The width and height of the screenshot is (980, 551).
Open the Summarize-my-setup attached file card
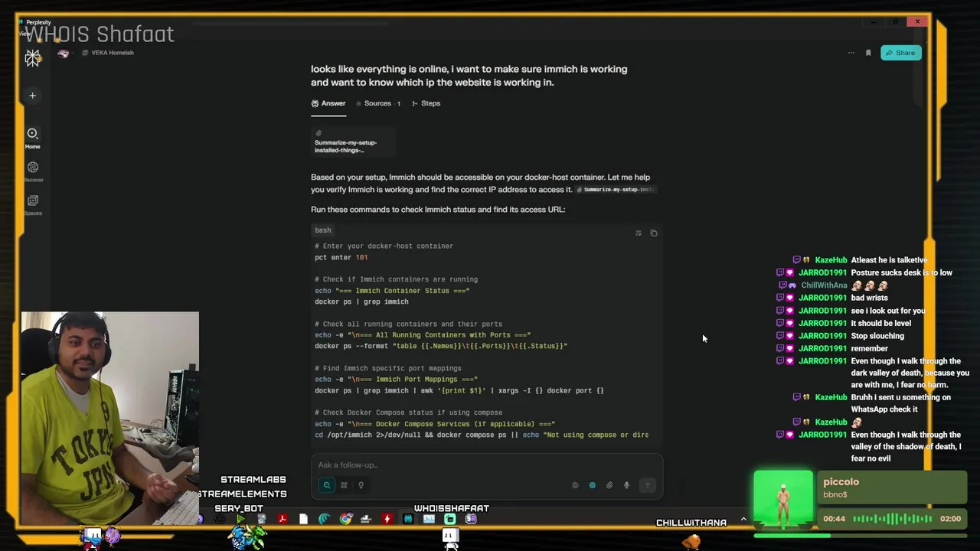pyautogui.click(x=352, y=142)
